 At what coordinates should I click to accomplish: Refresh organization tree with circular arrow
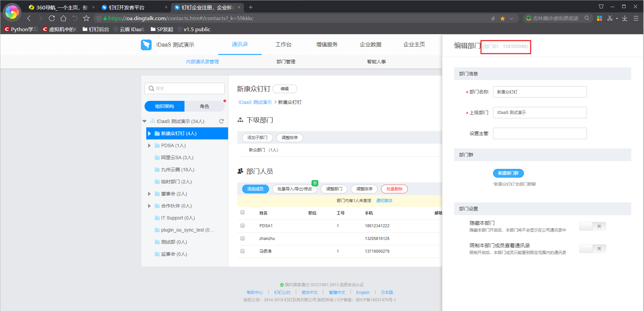pyautogui.click(x=221, y=121)
